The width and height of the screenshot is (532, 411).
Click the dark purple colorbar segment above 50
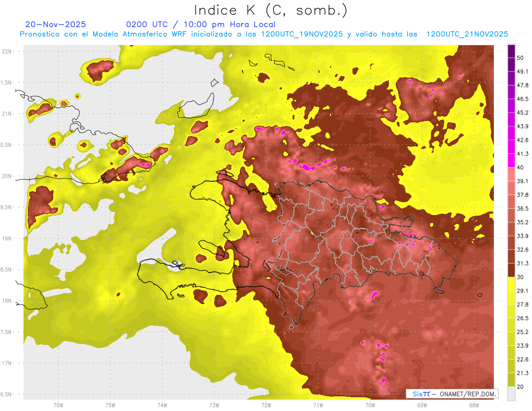(511, 51)
